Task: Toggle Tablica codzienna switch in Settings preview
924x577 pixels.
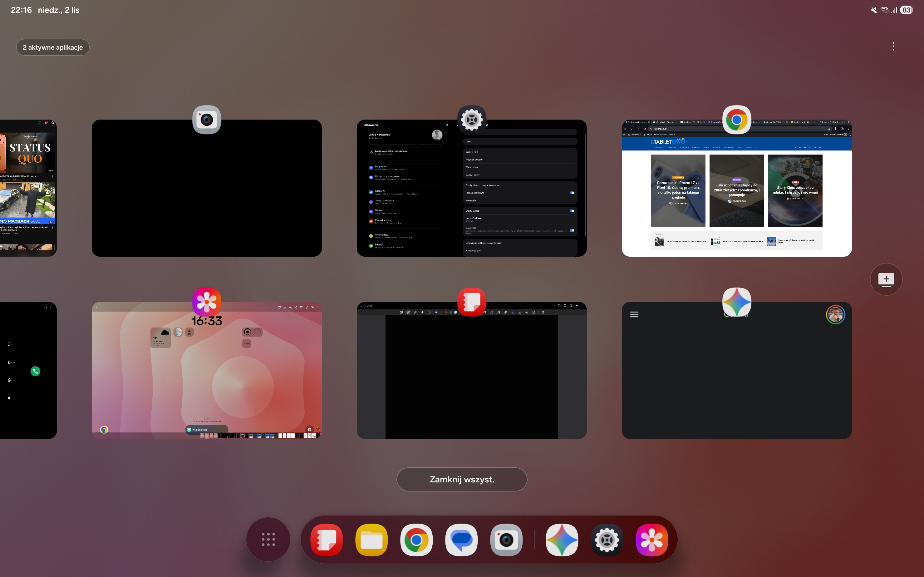Action: pos(572,193)
